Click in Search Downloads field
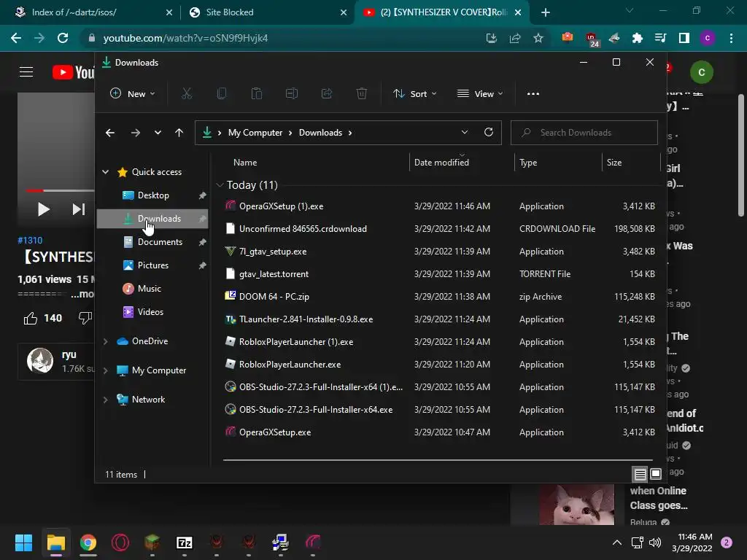The height and width of the screenshot is (560, 747). coord(584,133)
